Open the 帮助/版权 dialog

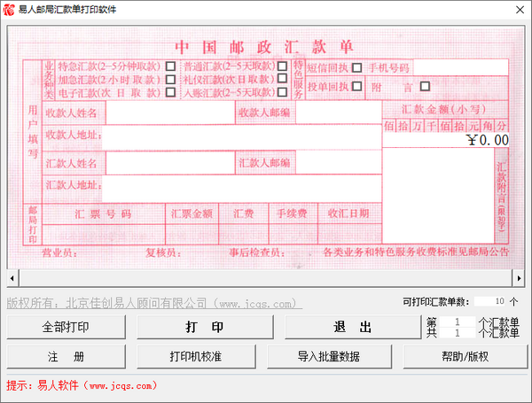465,357
